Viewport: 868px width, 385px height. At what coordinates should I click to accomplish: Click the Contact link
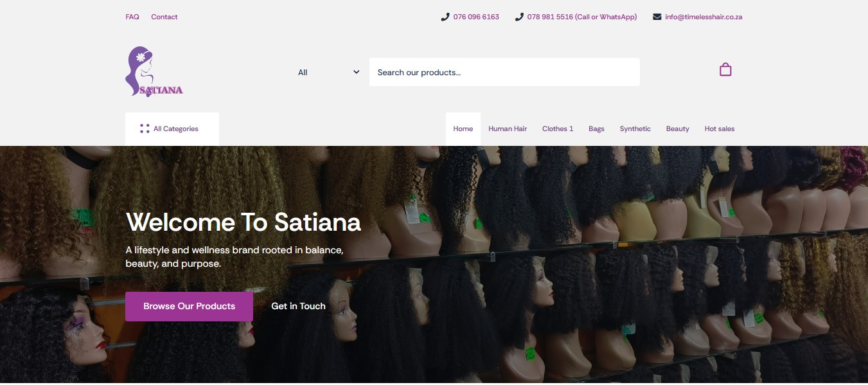[x=164, y=16]
